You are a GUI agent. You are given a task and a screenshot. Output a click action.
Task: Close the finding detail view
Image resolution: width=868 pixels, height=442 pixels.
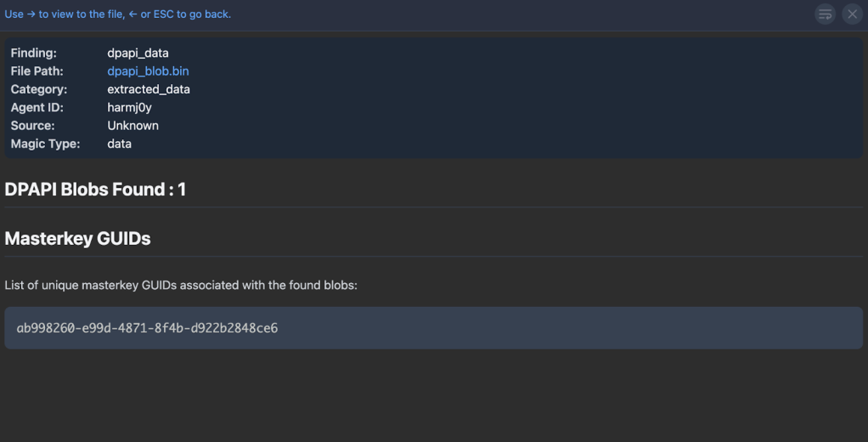(852, 14)
